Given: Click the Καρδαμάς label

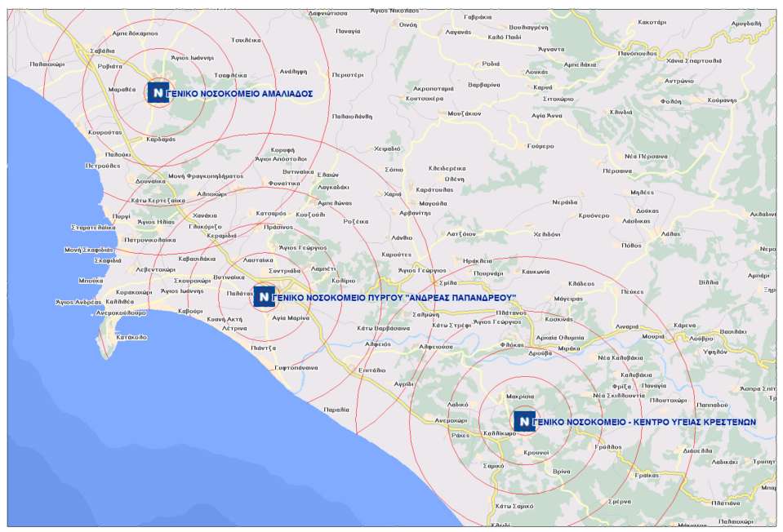Looking at the screenshot, I should click(161, 140).
